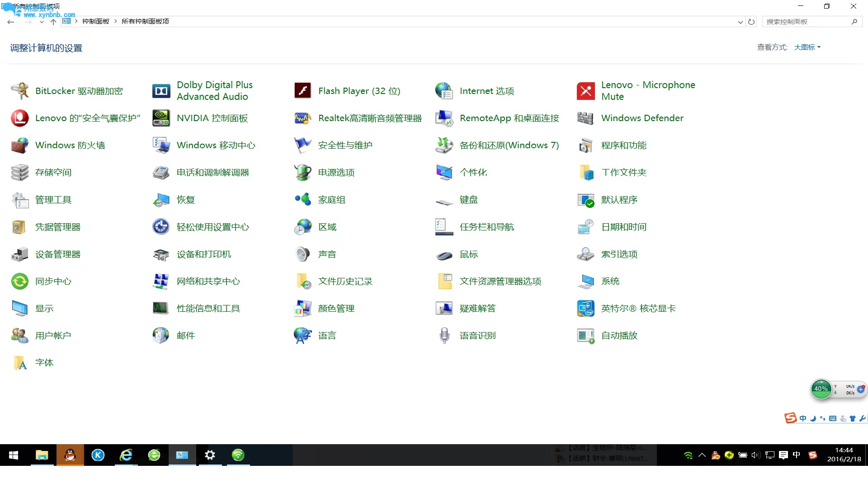The image size is (868, 488).
Task: Launch Internet Explorer from taskbar
Action: (126, 455)
